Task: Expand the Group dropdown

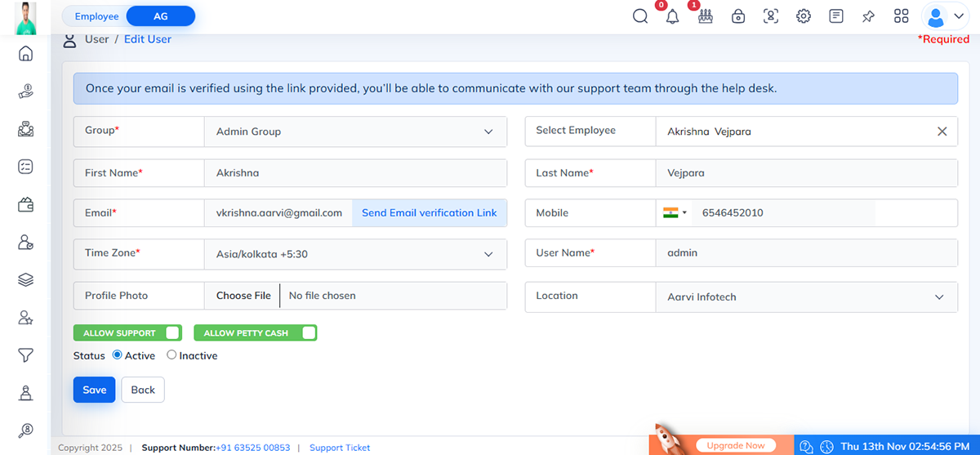Action: point(355,132)
